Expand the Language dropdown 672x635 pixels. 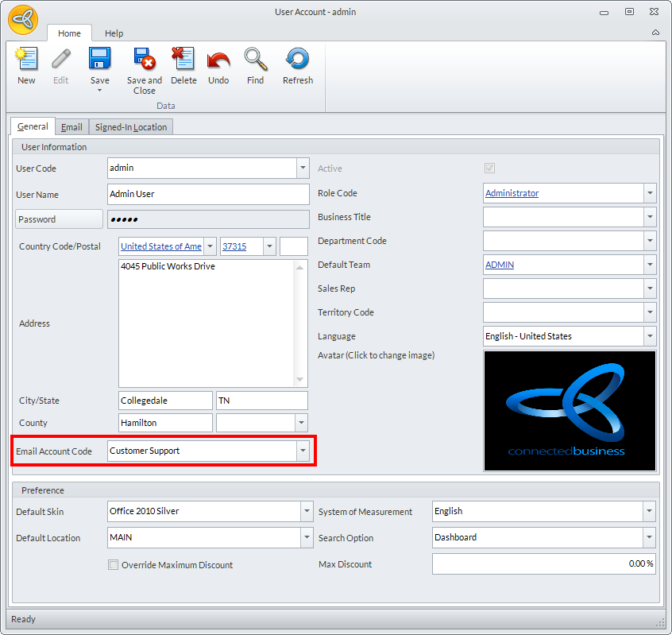click(650, 336)
